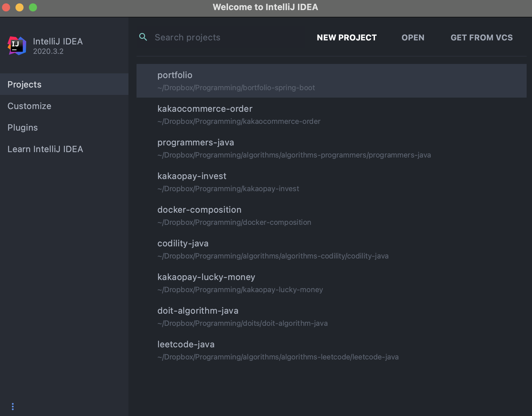Image resolution: width=532 pixels, height=416 pixels.
Task: Open the doit-algorithm-java project
Action: tap(332, 316)
